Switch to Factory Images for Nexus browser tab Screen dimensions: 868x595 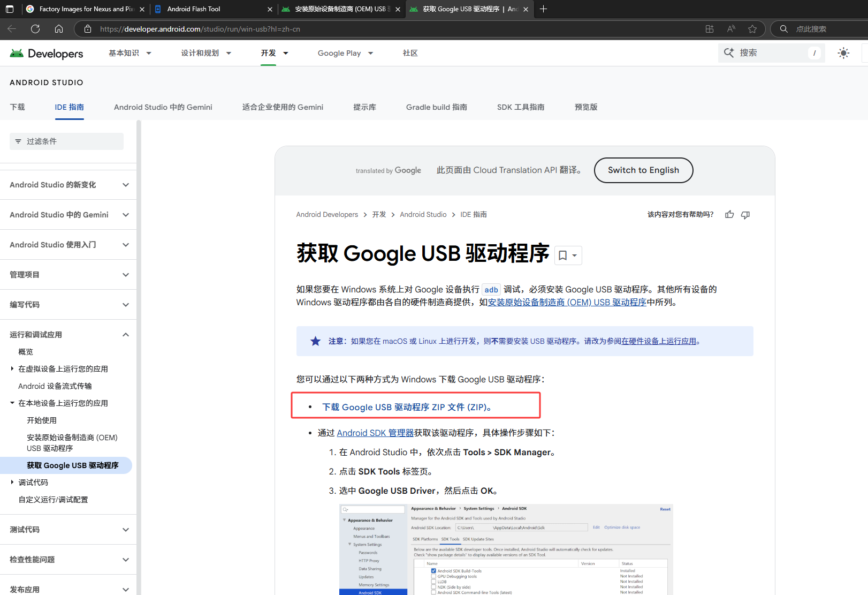pyautogui.click(x=86, y=9)
